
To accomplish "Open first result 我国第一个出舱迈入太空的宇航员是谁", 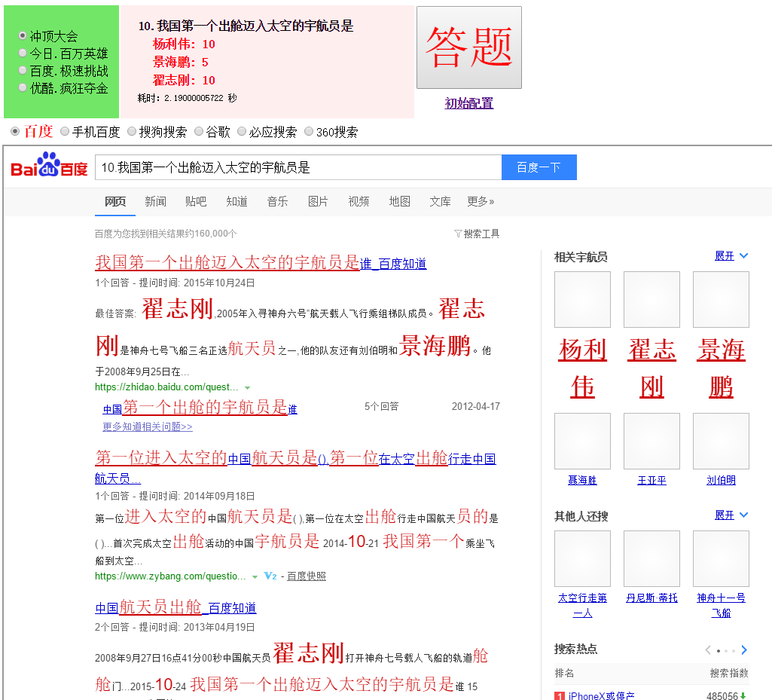I will coord(261,263).
